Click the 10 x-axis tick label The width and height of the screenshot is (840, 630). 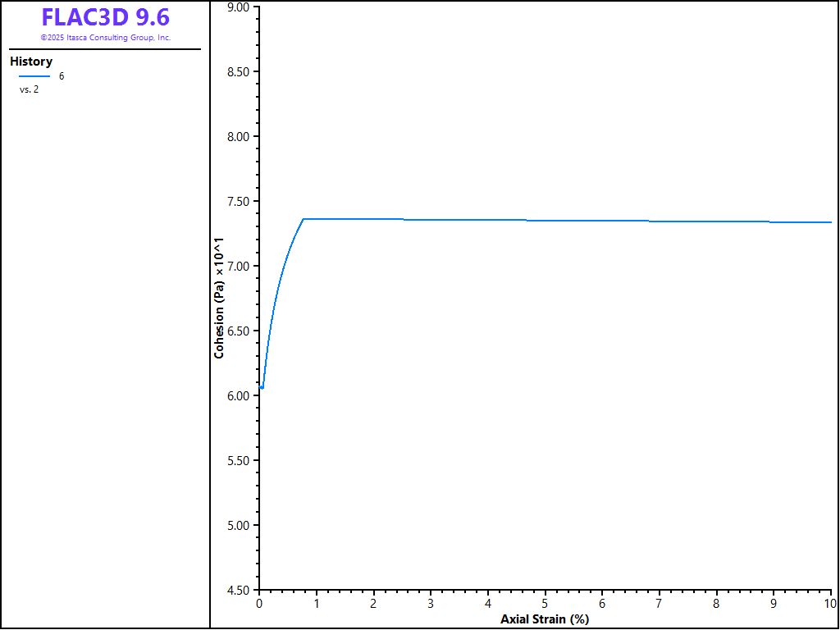click(830, 604)
